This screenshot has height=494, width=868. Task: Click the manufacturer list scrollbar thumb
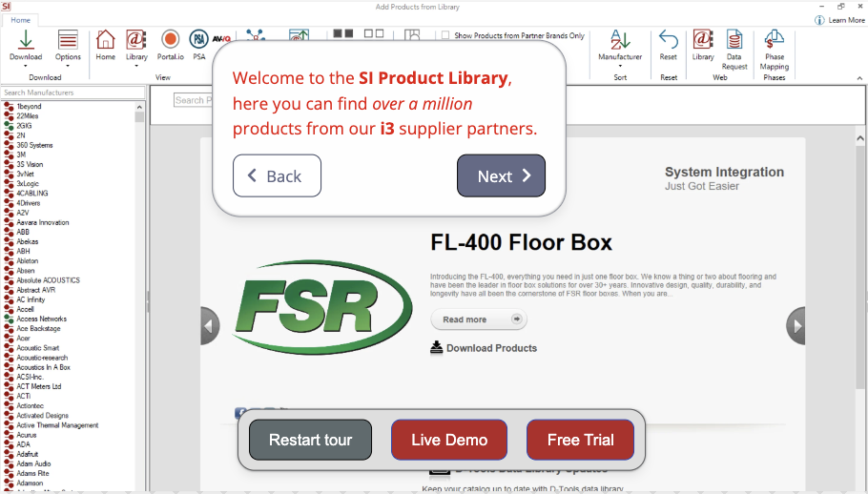(x=139, y=116)
